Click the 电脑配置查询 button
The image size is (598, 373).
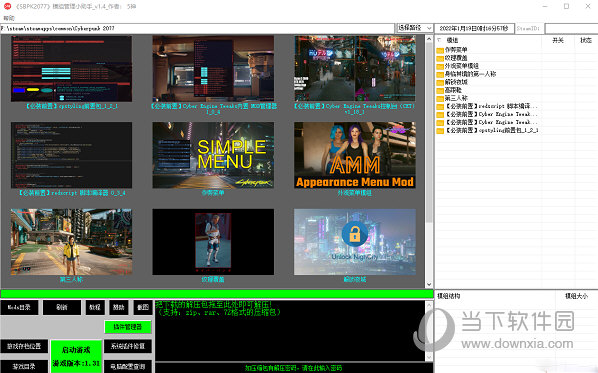(128, 366)
